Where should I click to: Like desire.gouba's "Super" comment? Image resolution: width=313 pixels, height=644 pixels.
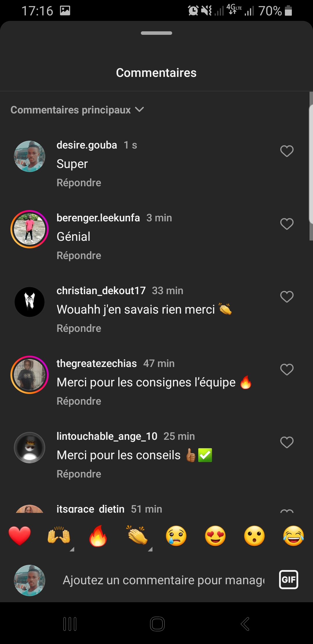click(x=287, y=151)
